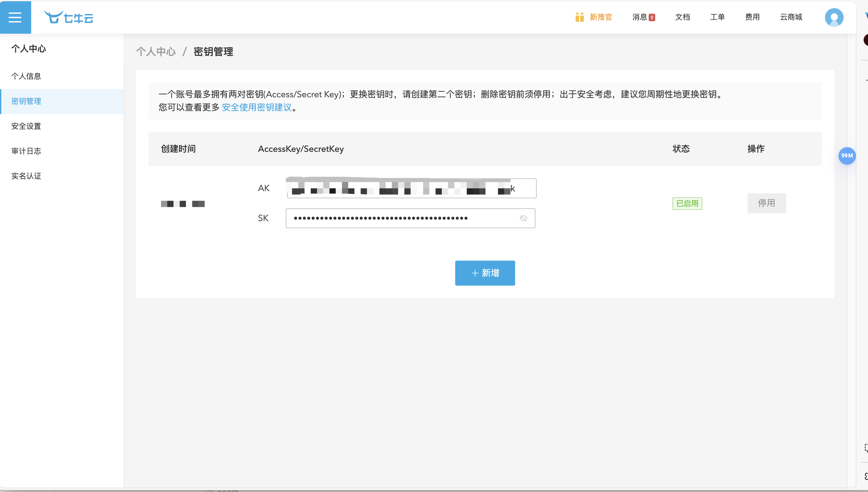This screenshot has width=868, height=492.
Task: Click the 新增 button to add a key
Action: 485,273
